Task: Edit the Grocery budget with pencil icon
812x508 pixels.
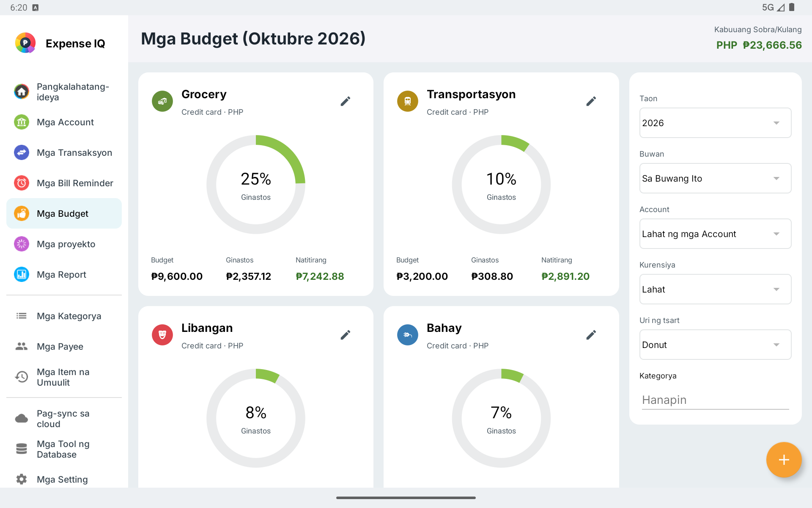Action: (346, 101)
